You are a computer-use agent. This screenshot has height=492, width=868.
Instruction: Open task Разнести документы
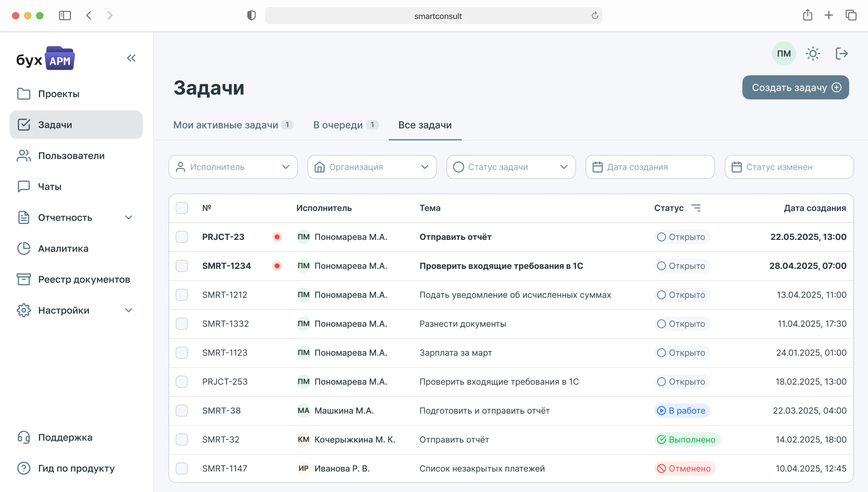coord(463,324)
